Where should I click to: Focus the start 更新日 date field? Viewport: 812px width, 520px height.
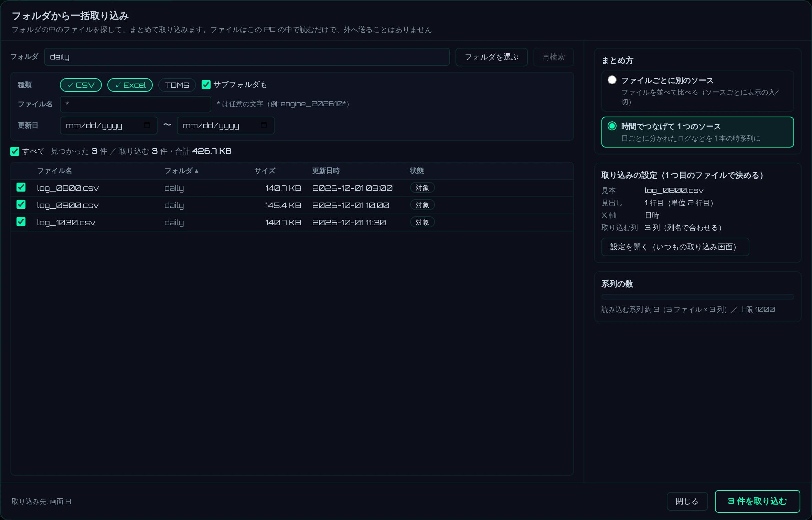(x=109, y=126)
